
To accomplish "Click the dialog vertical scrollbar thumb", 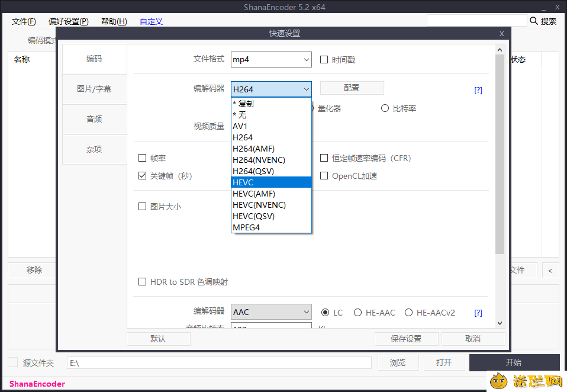I will click(500, 155).
